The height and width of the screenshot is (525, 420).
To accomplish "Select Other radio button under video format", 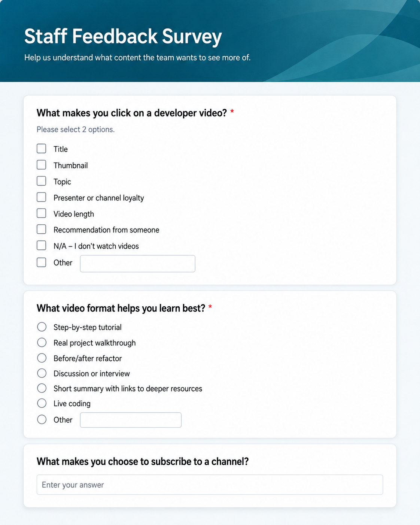I will coord(42,419).
